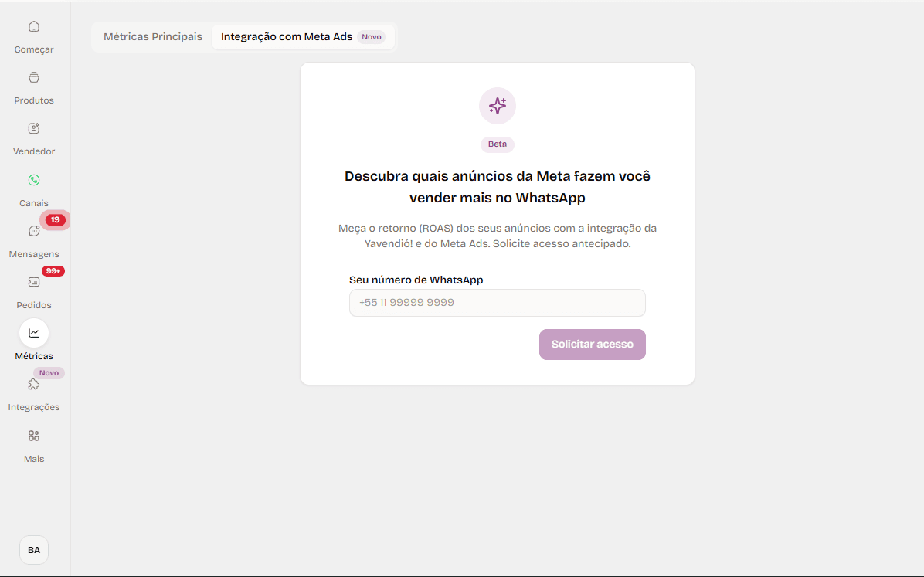Click the 'Meça o retorno (ROAS)' description
The width and height of the screenshot is (924, 577).
click(498, 236)
